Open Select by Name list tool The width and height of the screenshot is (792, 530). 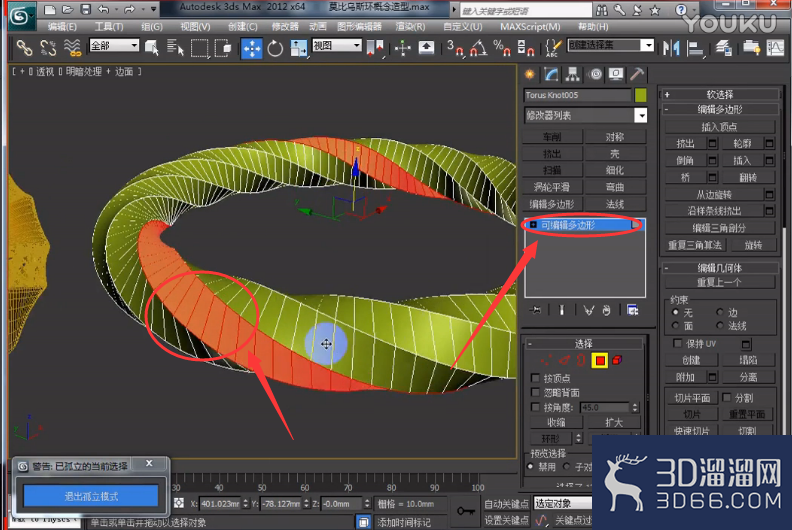[175, 48]
